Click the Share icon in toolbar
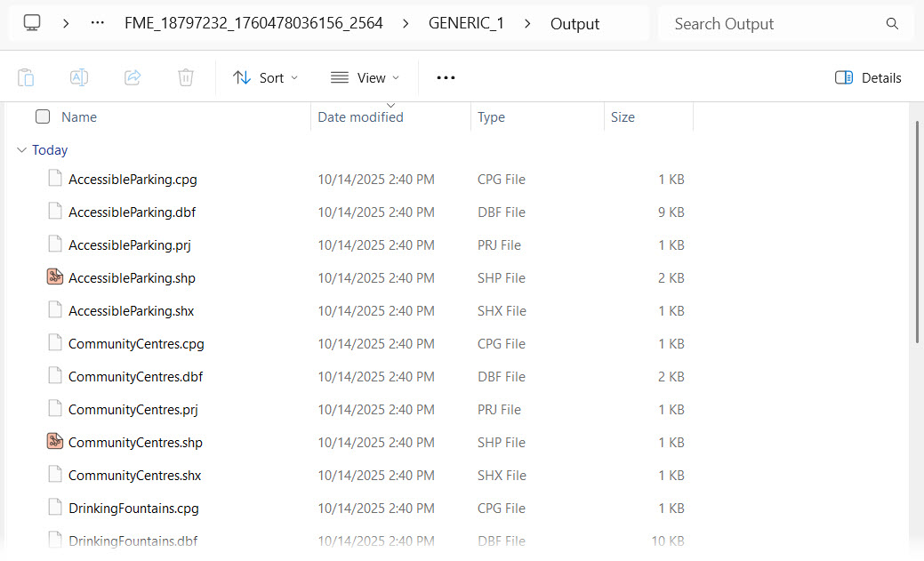This screenshot has width=924, height=561. point(133,77)
